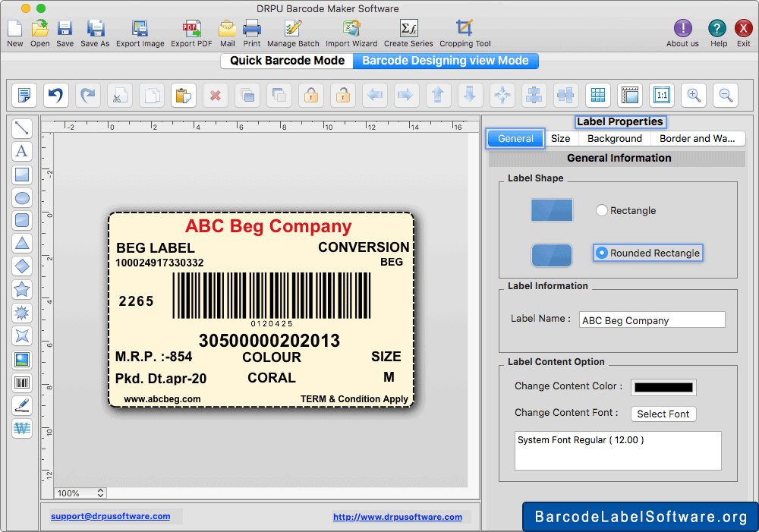Switch to the Border and Watermark tab
The height and width of the screenshot is (532, 759).
697,138
